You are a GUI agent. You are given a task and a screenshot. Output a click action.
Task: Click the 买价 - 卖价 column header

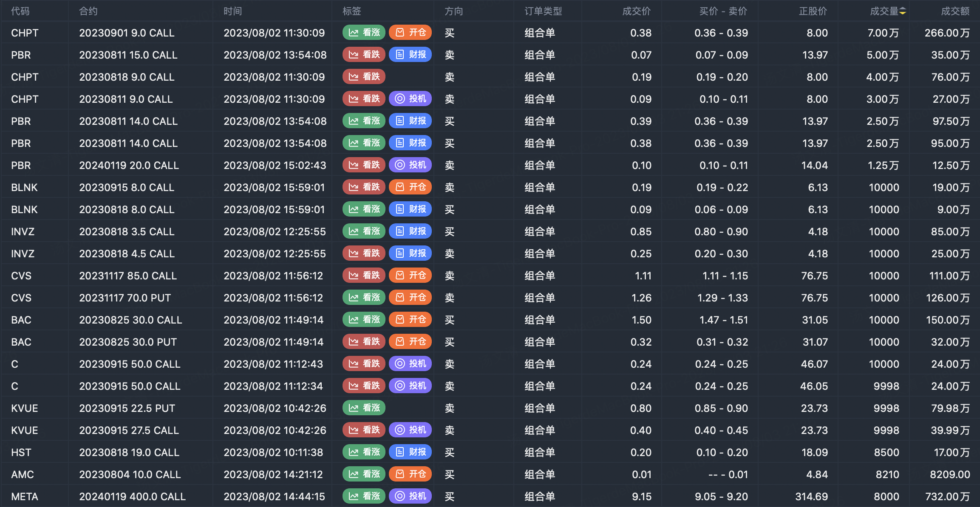tap(723, 11)
